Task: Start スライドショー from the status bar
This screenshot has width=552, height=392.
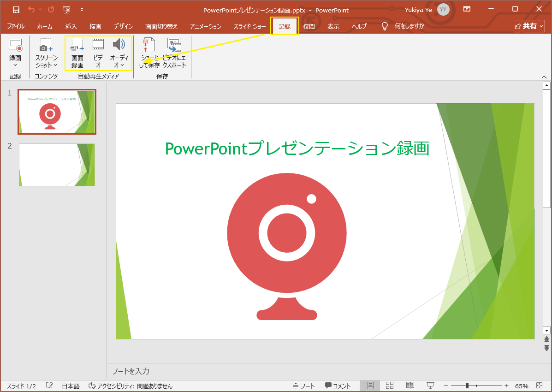Action: [430, 385]
